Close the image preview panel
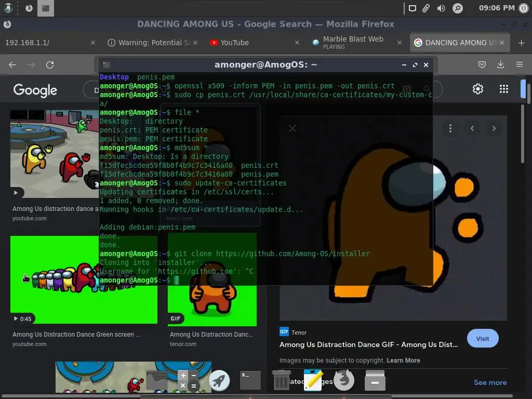Viewport: 532px width, 399px height. (292, 128)
